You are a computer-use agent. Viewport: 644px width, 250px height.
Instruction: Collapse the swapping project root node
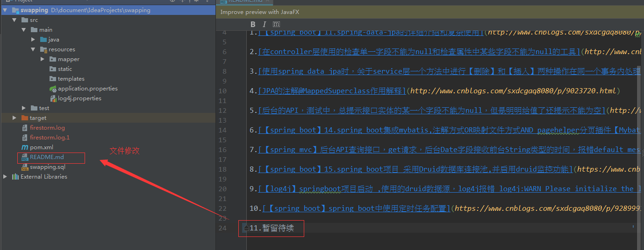pyautogui.click(x=5, y=10)
